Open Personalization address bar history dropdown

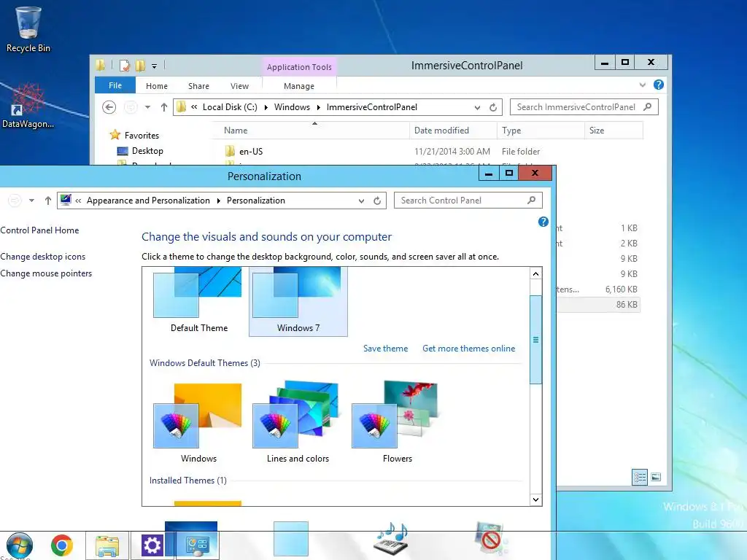coord(362,201)
